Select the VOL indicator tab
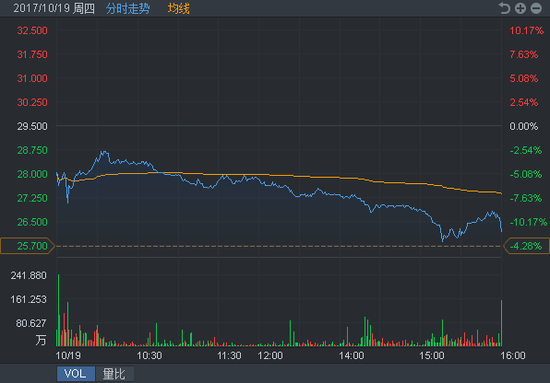 click(x=76, y=374)
